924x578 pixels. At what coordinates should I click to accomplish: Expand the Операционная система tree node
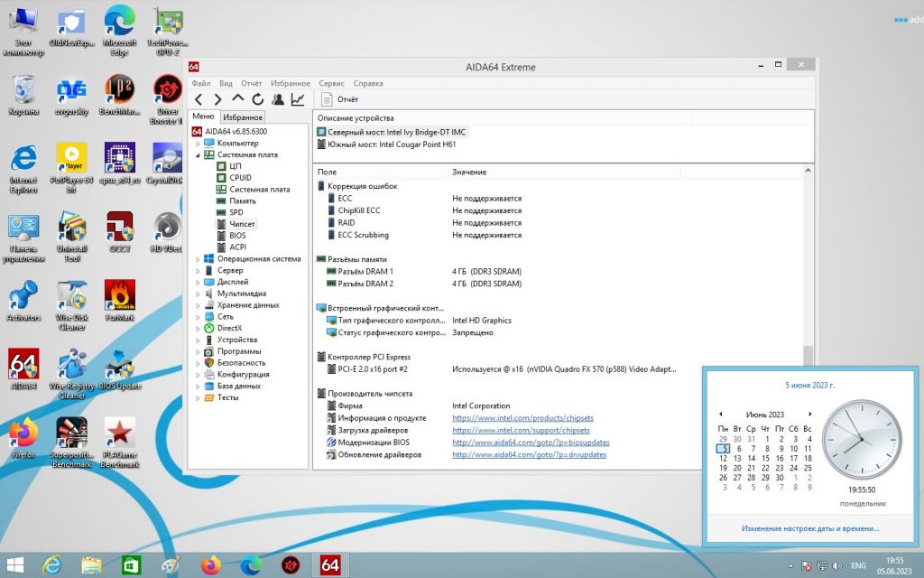pos(198,259)
